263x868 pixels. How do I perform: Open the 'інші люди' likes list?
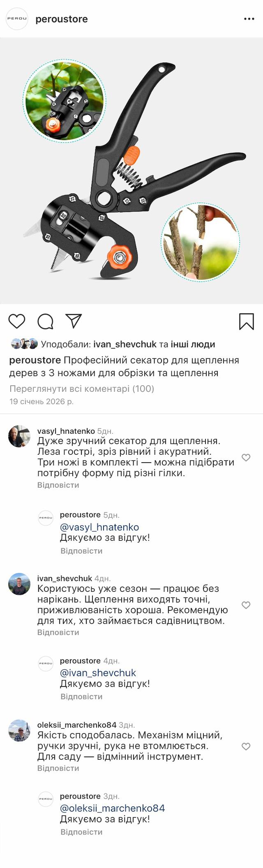[193, 344]
